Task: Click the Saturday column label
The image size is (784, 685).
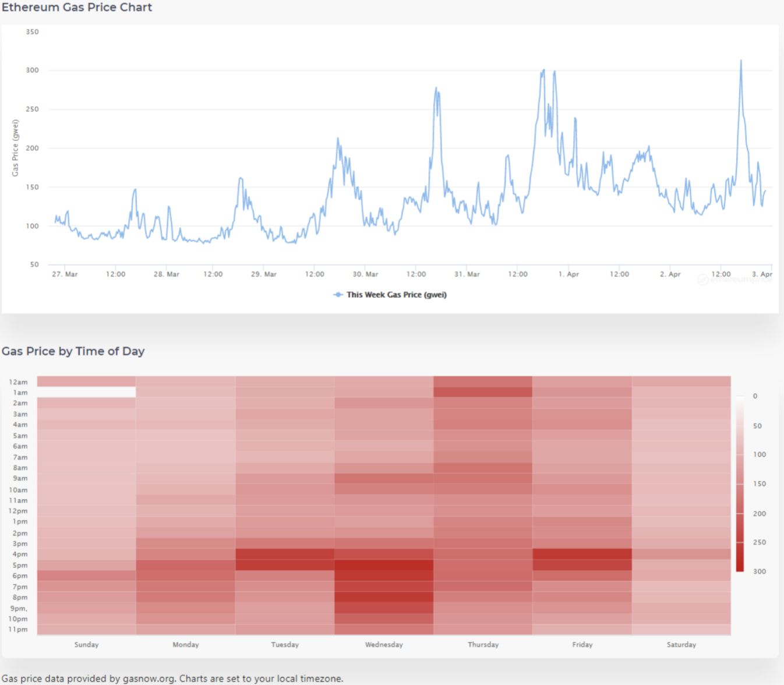Action: tap(681, 645)
